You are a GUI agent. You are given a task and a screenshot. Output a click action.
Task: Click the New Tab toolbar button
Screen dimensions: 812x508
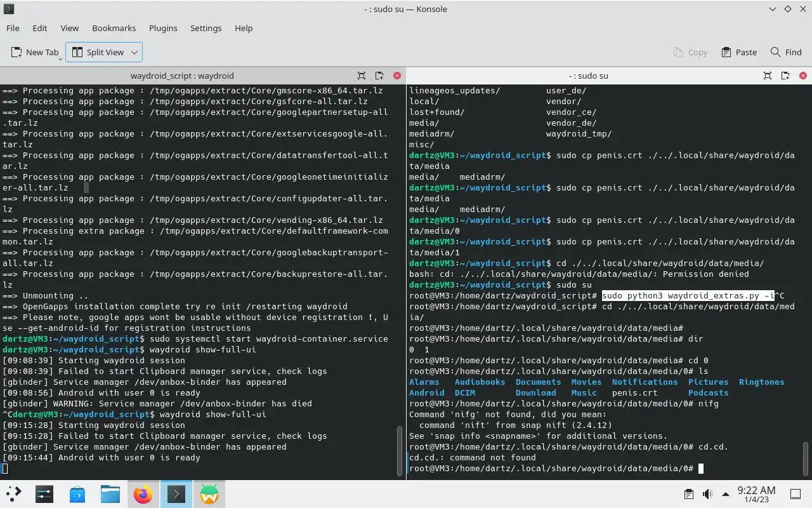coord(34,52)
